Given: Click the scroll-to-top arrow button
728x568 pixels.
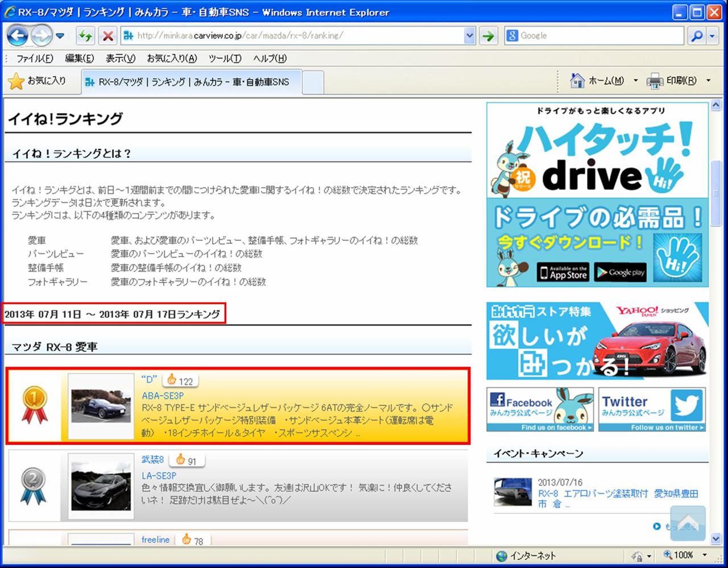Looking at the screenshot, I should (x=688, y=523).
